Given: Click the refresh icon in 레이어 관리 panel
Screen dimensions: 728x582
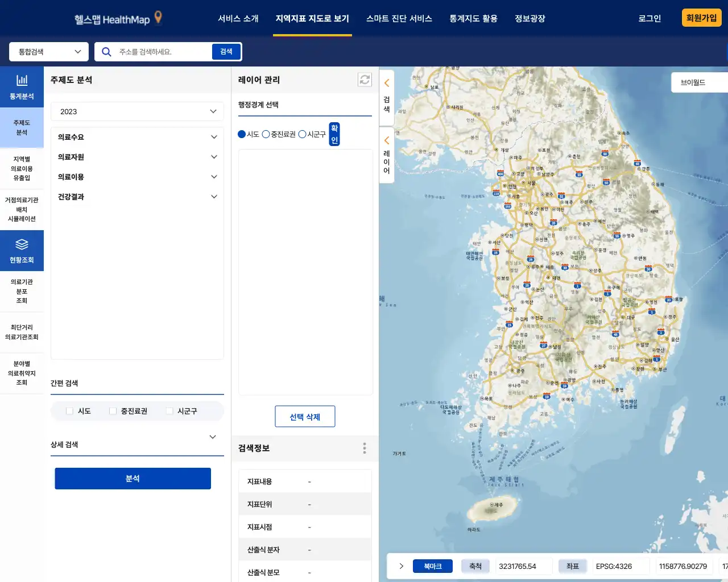Looking at the screenshot, I should pyautogui.click(x=365, y=80).
